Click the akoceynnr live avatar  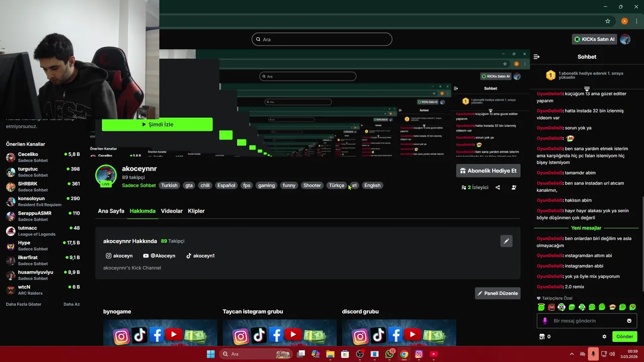click(x=106, y=175)
